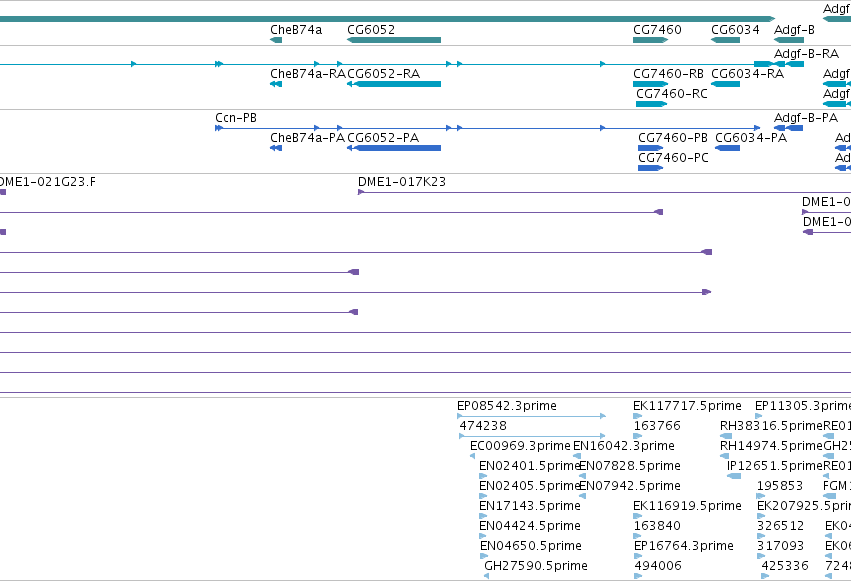Select the DME1-021G23.F clone label
This screenshot has width=851, height=581.
48,182
